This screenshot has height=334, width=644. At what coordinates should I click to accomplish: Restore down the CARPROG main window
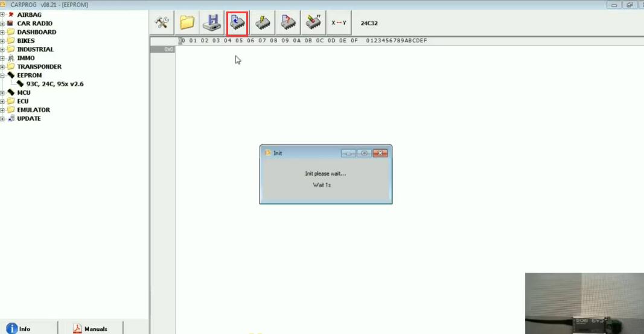click(630, 5)
